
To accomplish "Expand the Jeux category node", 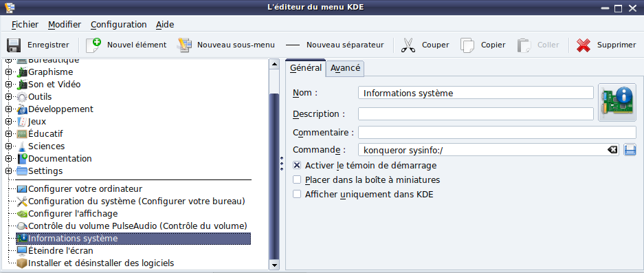I will [x=9, y=122].
